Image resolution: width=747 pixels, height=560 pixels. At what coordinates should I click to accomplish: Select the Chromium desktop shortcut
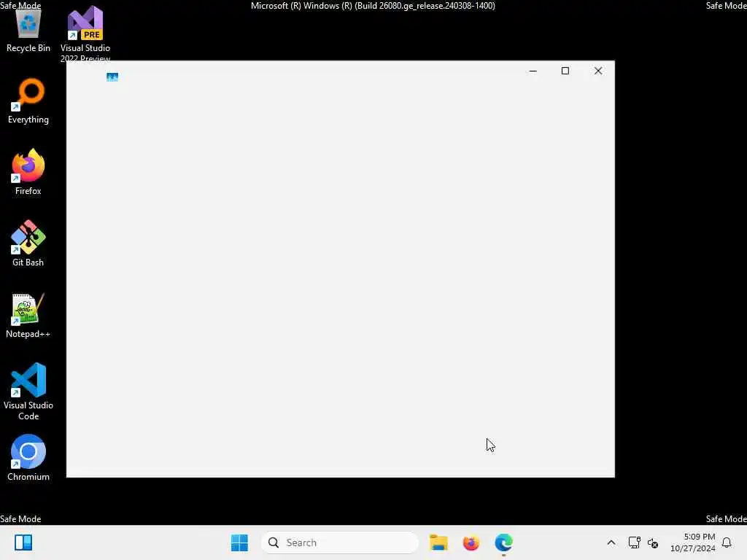point(28,458)
